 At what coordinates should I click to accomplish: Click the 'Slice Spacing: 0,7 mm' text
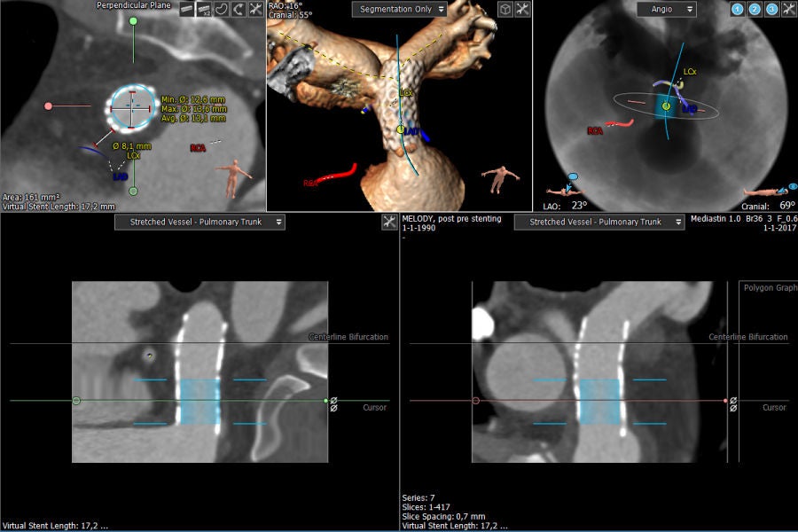[x=444, y=516]
